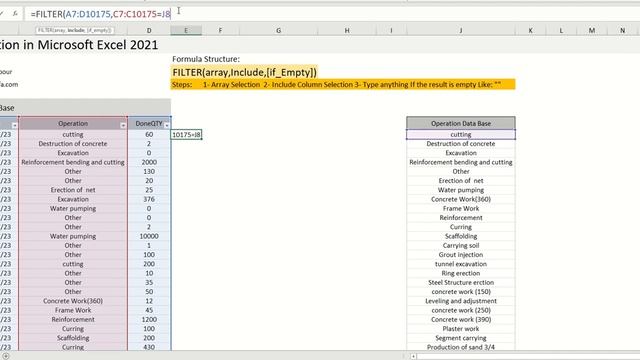Click the bottom horizontal scrollbar track

point(527,356)
